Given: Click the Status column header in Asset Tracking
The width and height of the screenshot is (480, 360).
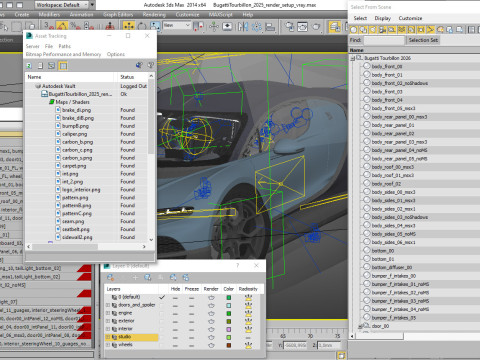Looking at the screenshot, I should (x=133, y=77).
